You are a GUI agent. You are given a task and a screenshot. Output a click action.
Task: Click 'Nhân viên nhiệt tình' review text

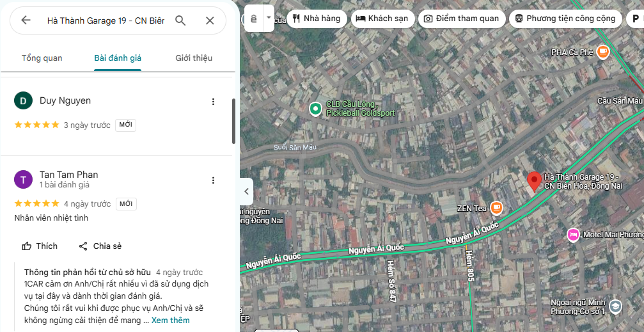(x=51, y=218)
